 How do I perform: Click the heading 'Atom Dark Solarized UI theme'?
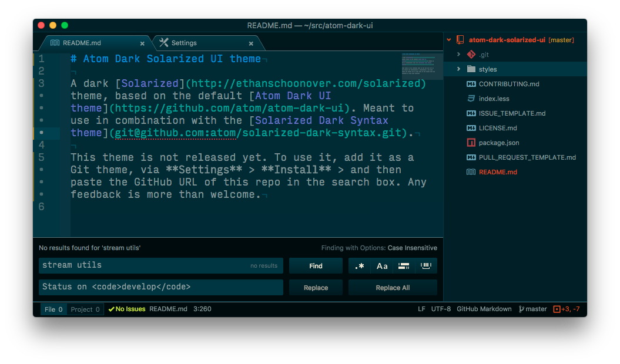pos(172,59)
